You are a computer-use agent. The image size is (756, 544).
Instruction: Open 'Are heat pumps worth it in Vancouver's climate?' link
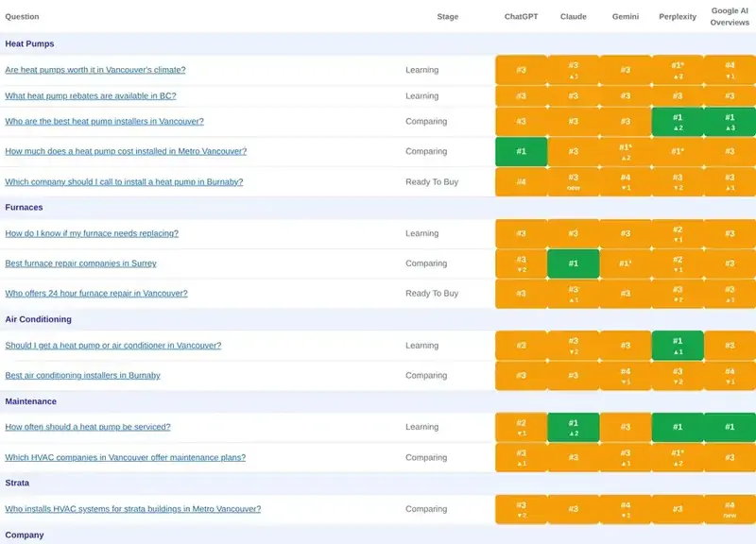click(x=95, y=70)
